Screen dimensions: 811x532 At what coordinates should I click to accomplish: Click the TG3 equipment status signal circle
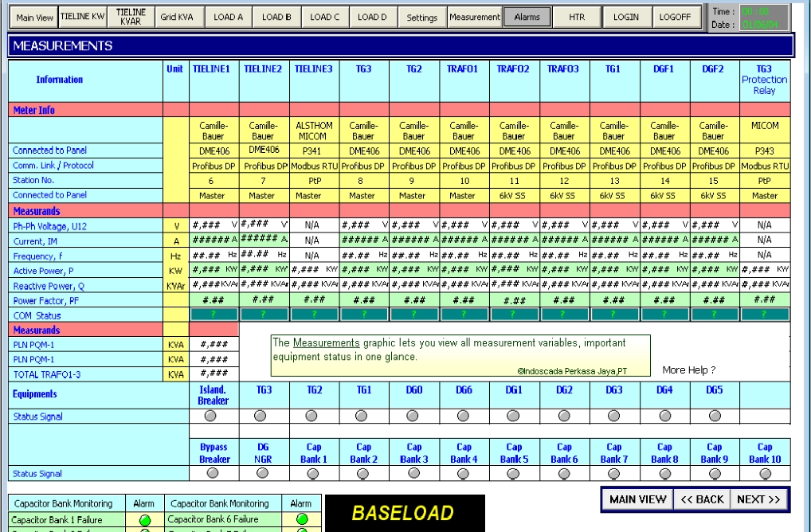pyautogui.click(x=264, y=416)
